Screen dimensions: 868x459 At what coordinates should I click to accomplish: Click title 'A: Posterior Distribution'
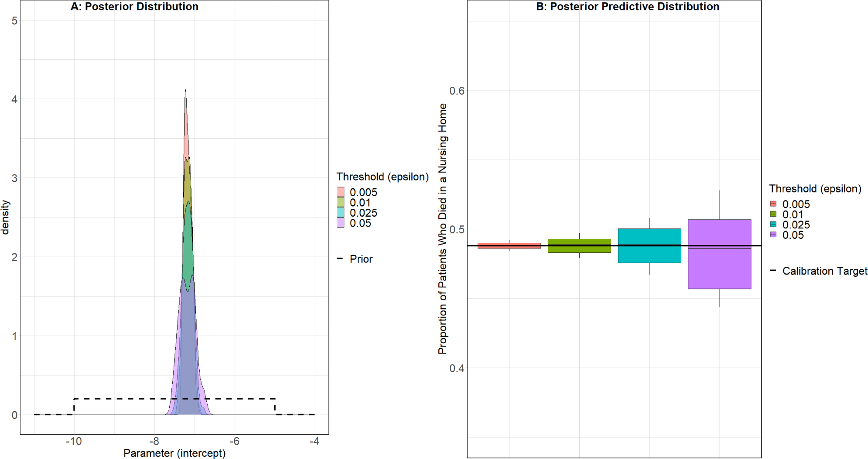134,7
